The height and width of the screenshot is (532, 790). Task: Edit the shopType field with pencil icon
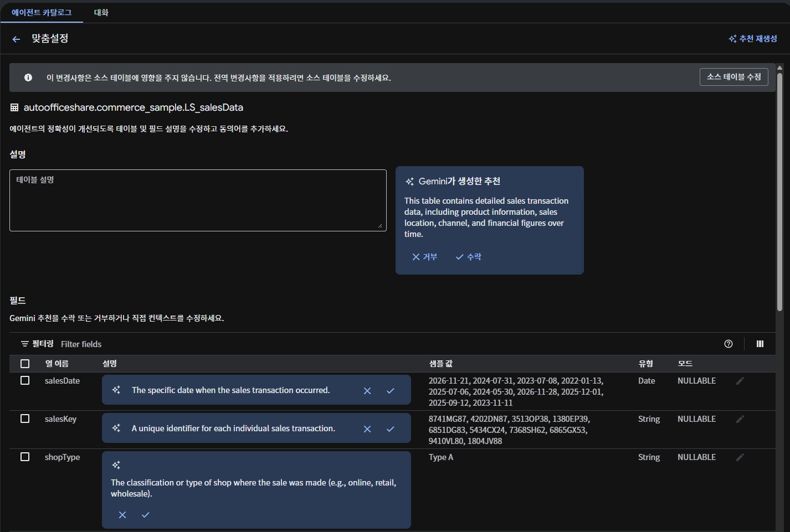point(740,457)
